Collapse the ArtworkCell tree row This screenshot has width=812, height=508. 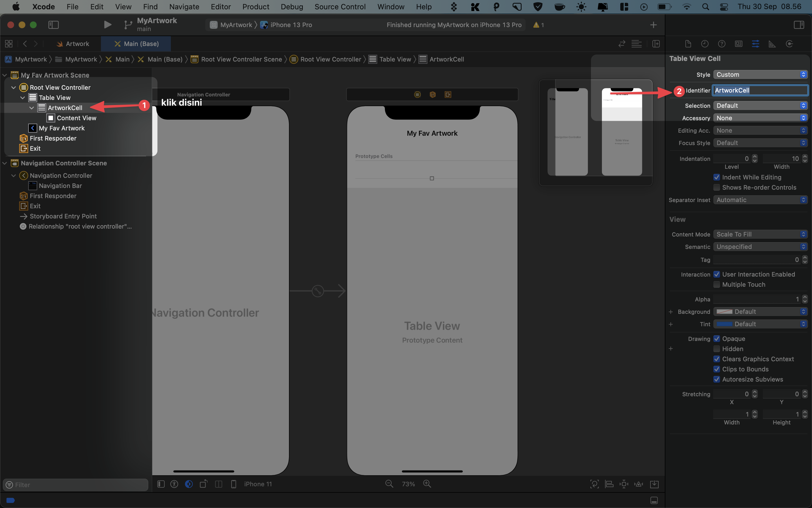[x=32, y=108]
